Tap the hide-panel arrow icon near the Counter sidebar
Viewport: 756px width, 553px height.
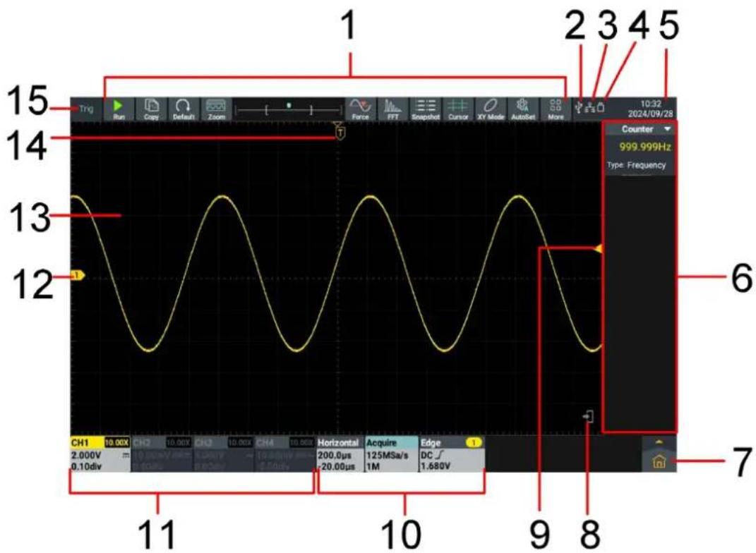coord(589,415)
